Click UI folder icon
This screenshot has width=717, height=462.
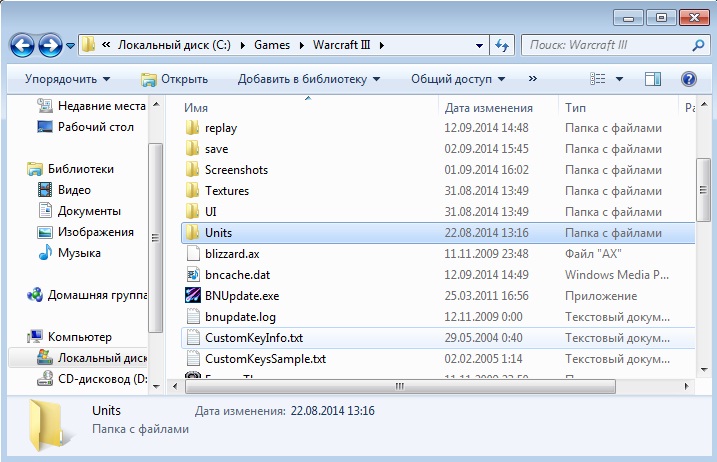click(x=193, y=212)
